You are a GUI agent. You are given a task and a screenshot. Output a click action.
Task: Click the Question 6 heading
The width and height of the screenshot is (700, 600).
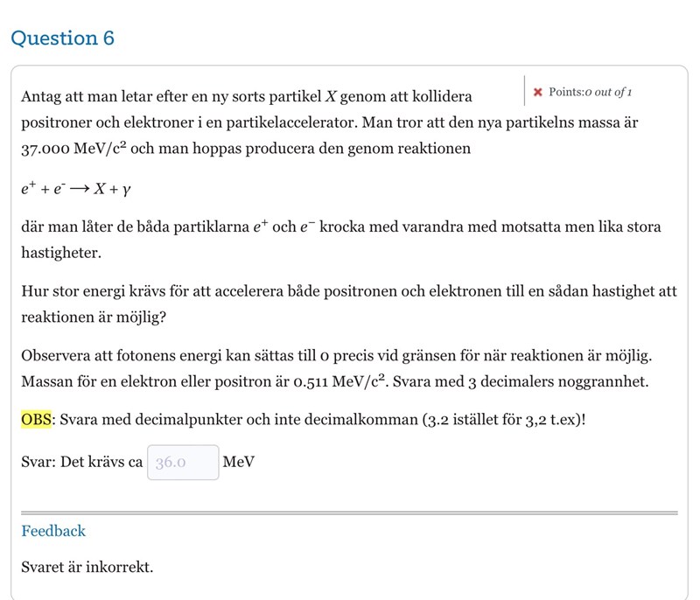[x=62, y=38]
